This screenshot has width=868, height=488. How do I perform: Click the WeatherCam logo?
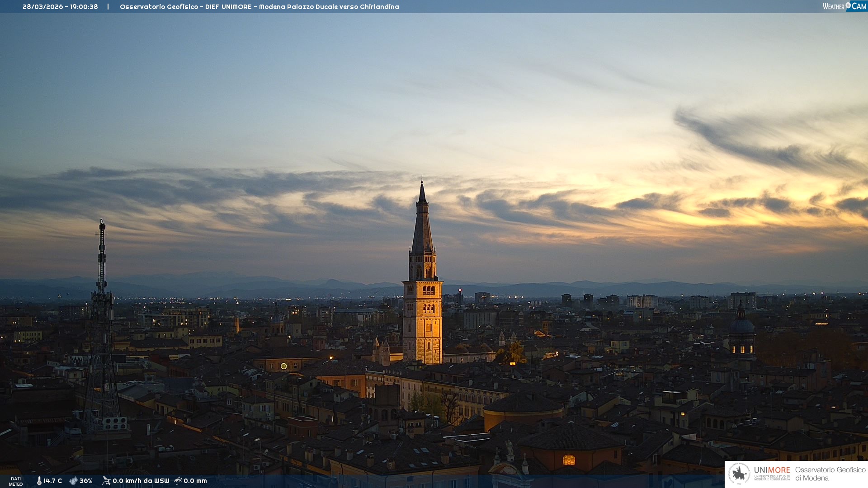coord(844,6)
